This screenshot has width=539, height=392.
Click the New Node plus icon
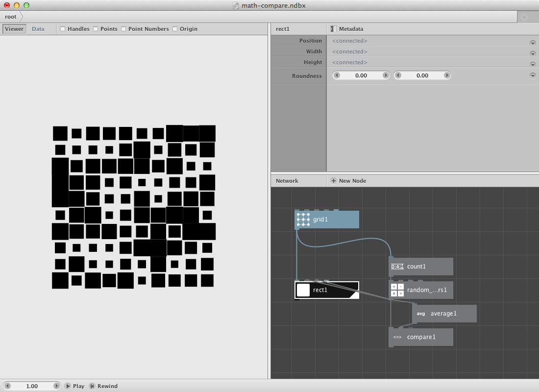coord(334,181)
